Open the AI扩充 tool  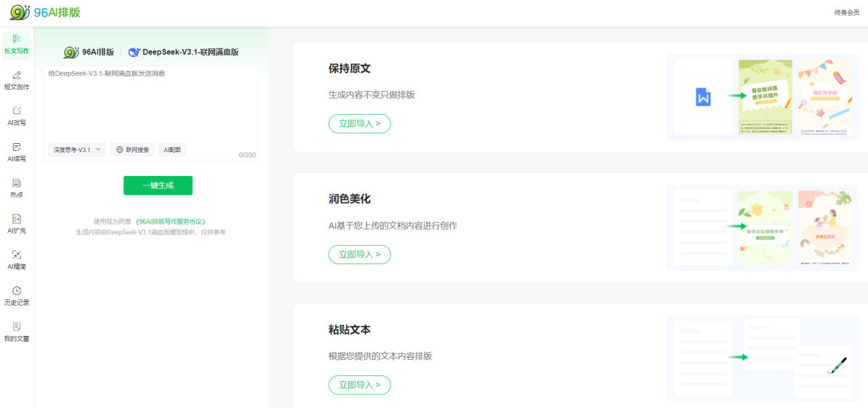point(17,224)
